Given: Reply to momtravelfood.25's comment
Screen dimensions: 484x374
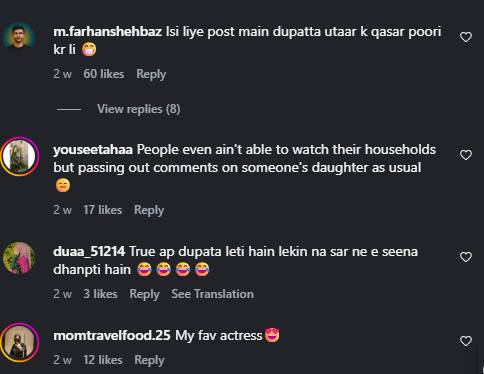Looking at the screenshot, I should coord(149,360).
